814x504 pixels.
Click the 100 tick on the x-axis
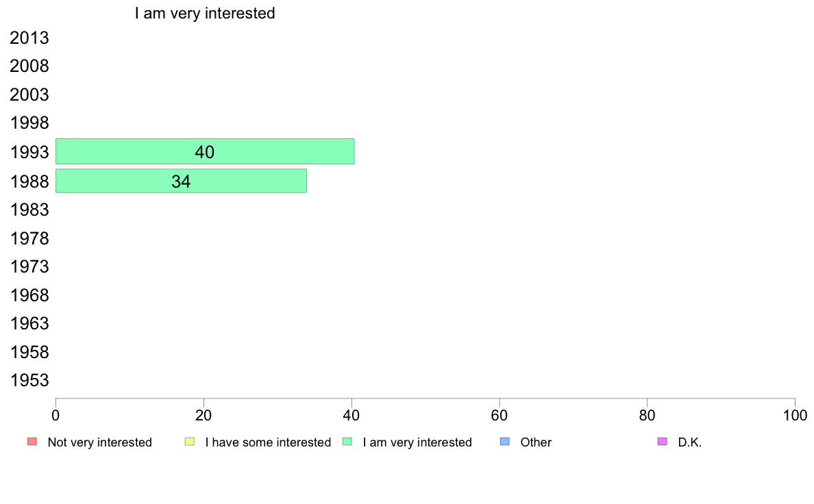(795, 415)
